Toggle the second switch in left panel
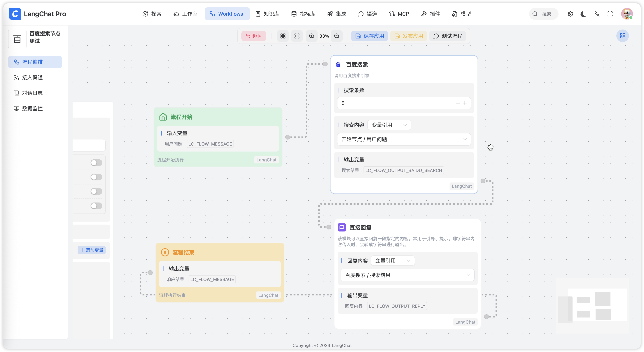644x352 pixels. [96, 177]
